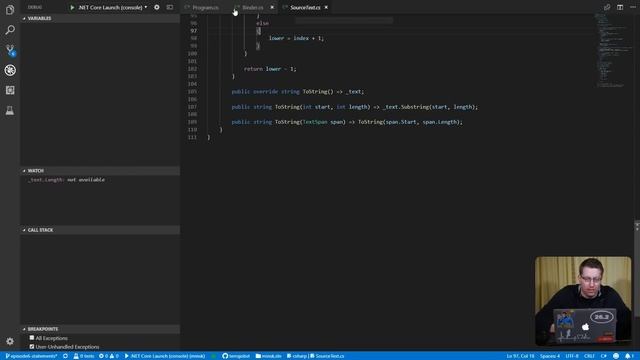
Task: Collapse the Variables section
Action: 100,18
